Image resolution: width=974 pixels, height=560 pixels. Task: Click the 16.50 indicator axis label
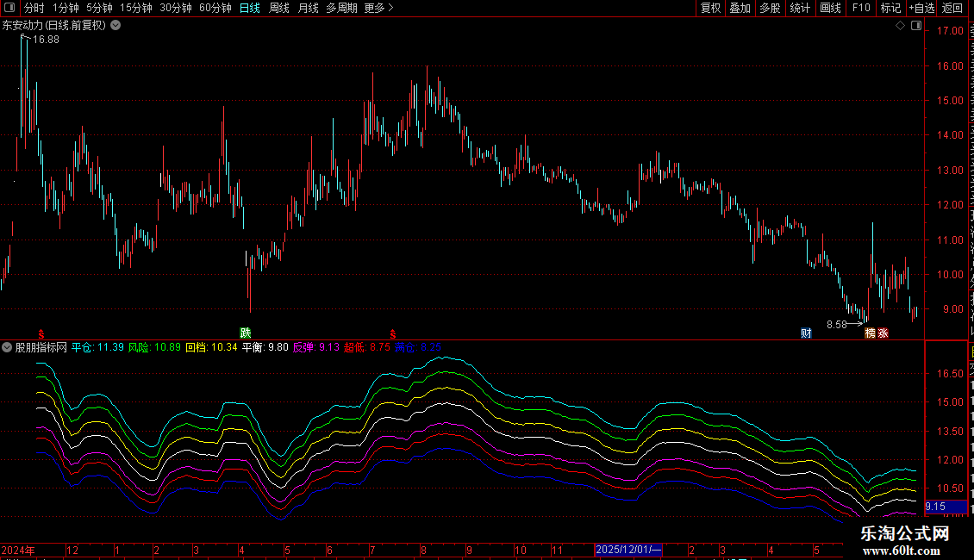(x=950, y=374)
